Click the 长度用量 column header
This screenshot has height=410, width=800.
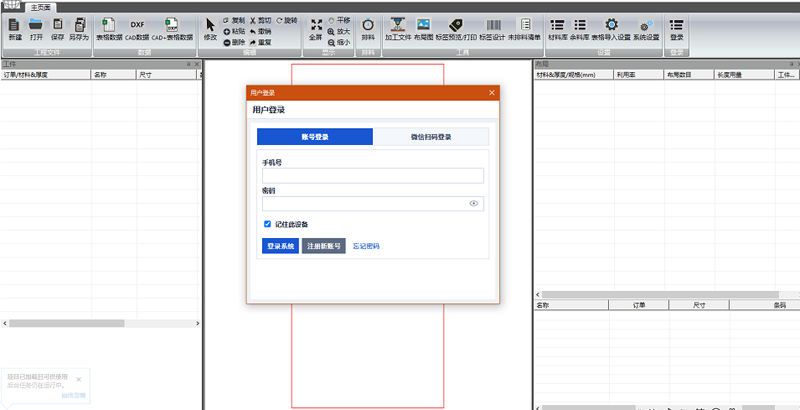[744, 75]
